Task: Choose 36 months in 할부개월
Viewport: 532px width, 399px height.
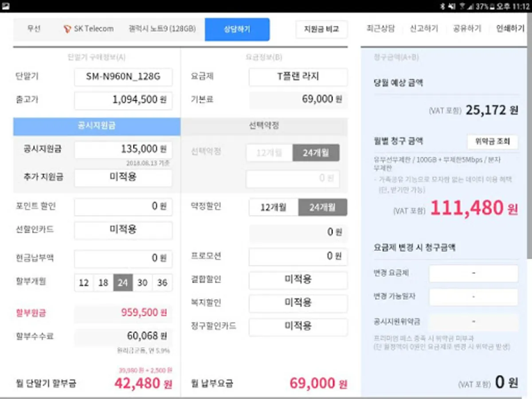Action: click(162, 283)
